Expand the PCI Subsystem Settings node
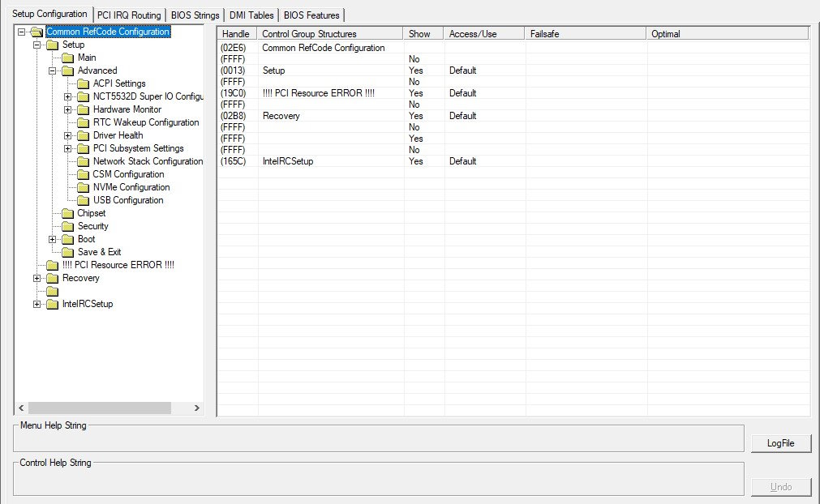Image resolution: width=820 pixels, height=504 pixels. tap(68, 148)
